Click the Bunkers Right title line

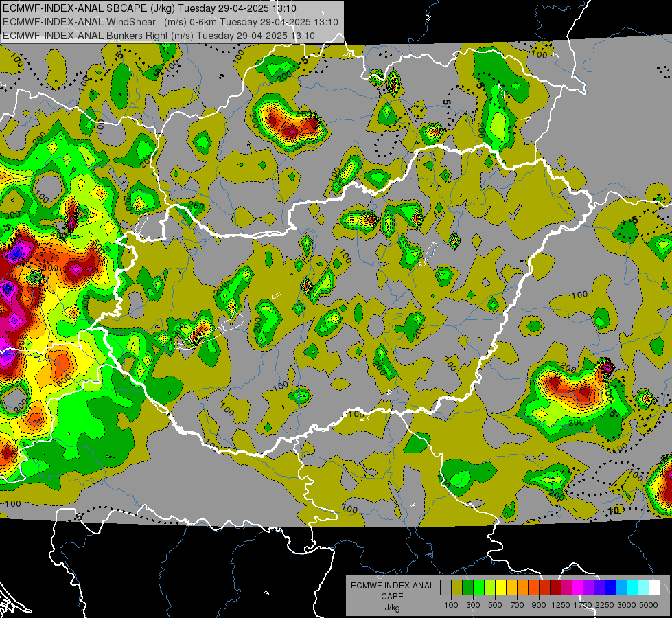coord(159,36)
